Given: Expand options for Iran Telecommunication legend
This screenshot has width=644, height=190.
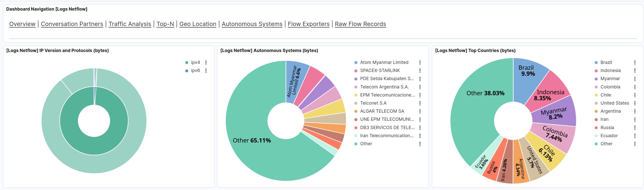Looking at the screenshot, I should point(420,136).
